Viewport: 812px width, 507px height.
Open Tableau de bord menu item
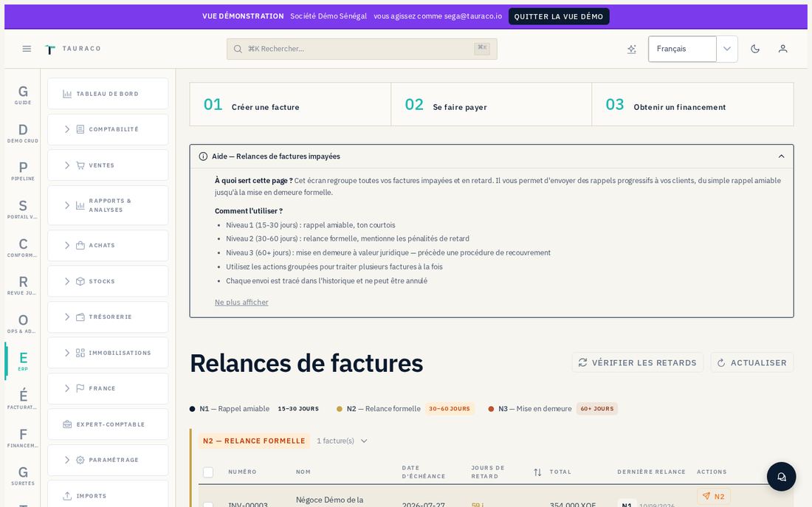click(108, 94)
